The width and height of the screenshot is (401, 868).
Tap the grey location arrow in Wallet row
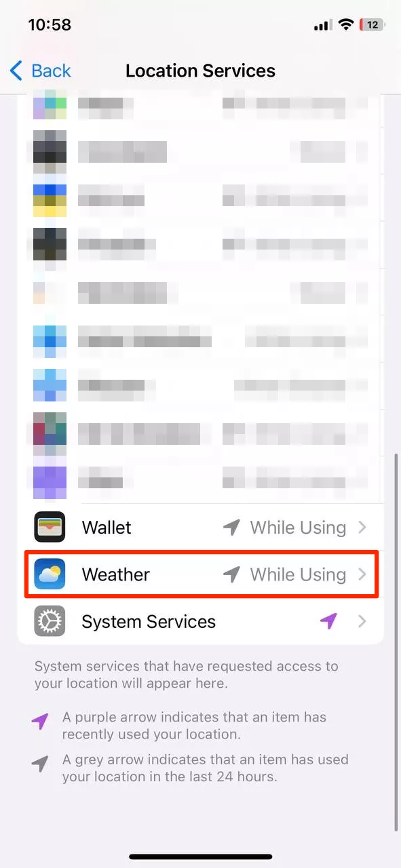click(x=232, y=527)
